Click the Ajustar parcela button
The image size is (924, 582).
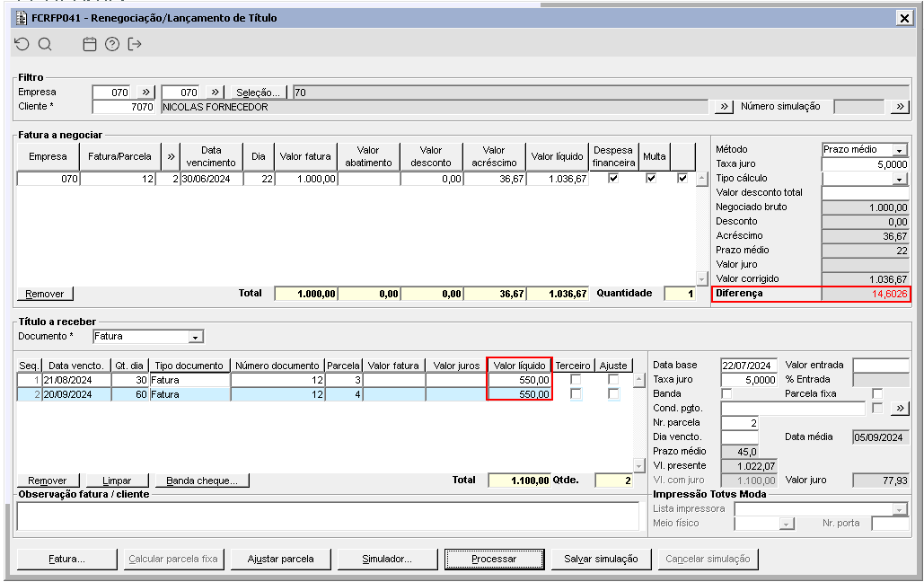pyautogui.click(x=280, y=559)
